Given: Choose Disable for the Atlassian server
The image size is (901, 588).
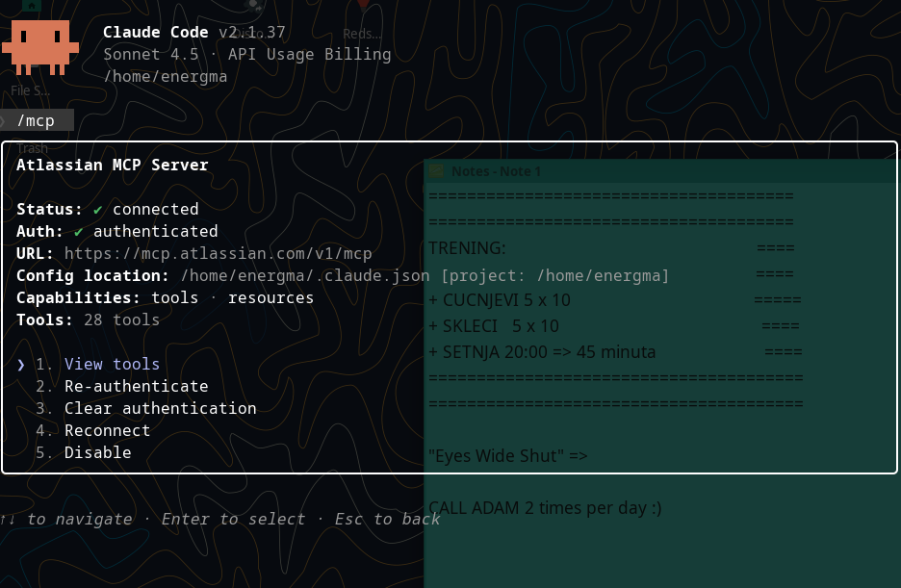Looking at the screenshot, I should pos(97,453).
